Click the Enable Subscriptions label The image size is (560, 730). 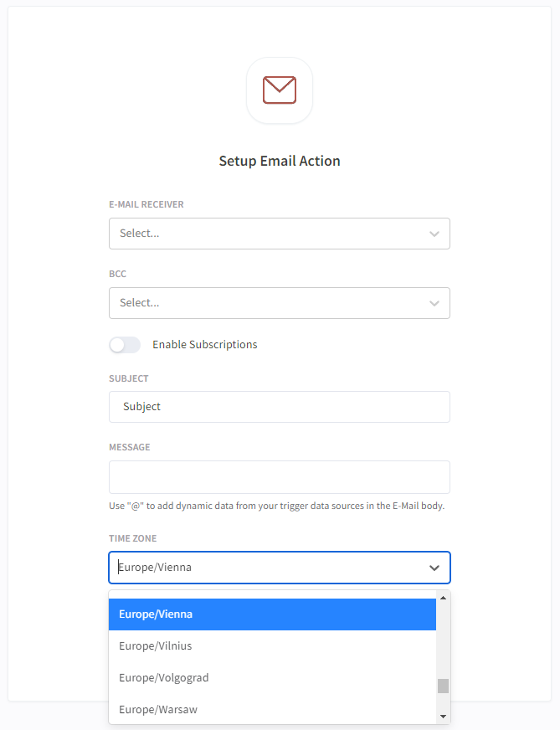tap(205, 345)
